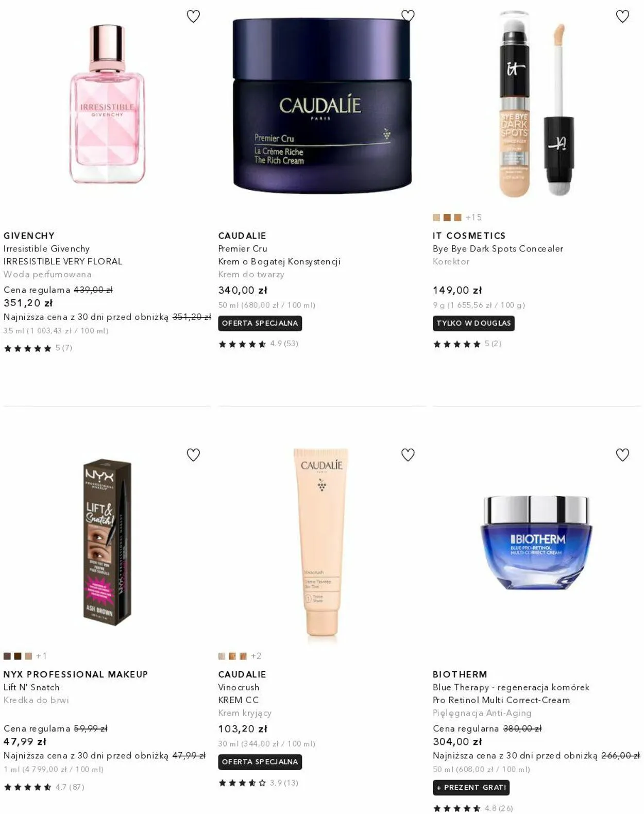
Task: Save IT Cosmetics concealer to wishlist
Action: [x=622, y=16]
